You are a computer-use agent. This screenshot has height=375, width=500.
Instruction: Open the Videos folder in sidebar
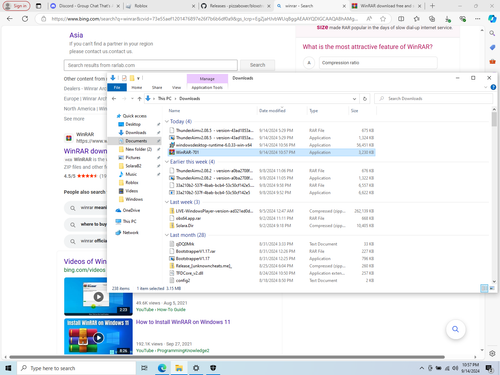click(132, 191)
